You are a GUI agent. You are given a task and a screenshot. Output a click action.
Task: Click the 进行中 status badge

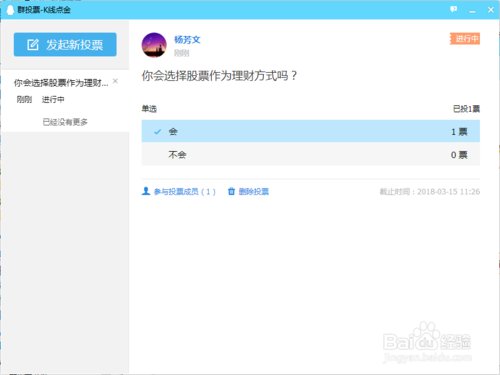pyautogui.click(x=465, y=39)
